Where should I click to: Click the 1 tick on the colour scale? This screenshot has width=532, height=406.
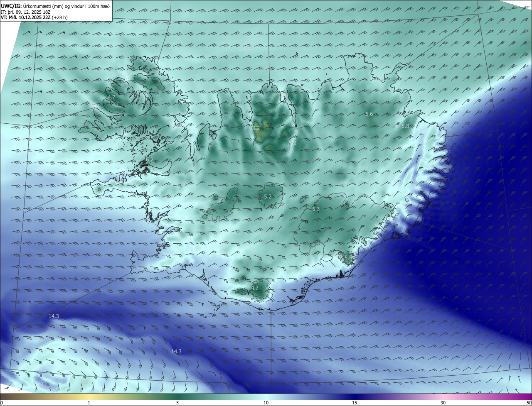[x=89, y=403]
